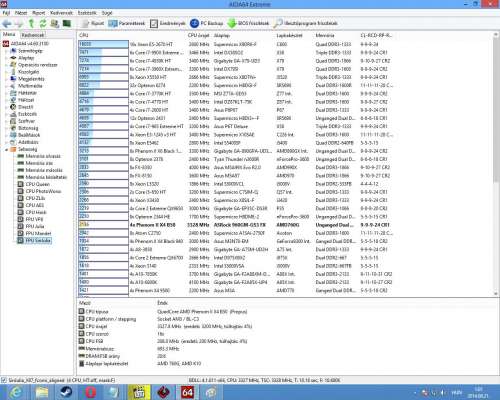This screenshot has height=400, width=500.
Task: Open the Fájl menu
Action: [6, 13]
